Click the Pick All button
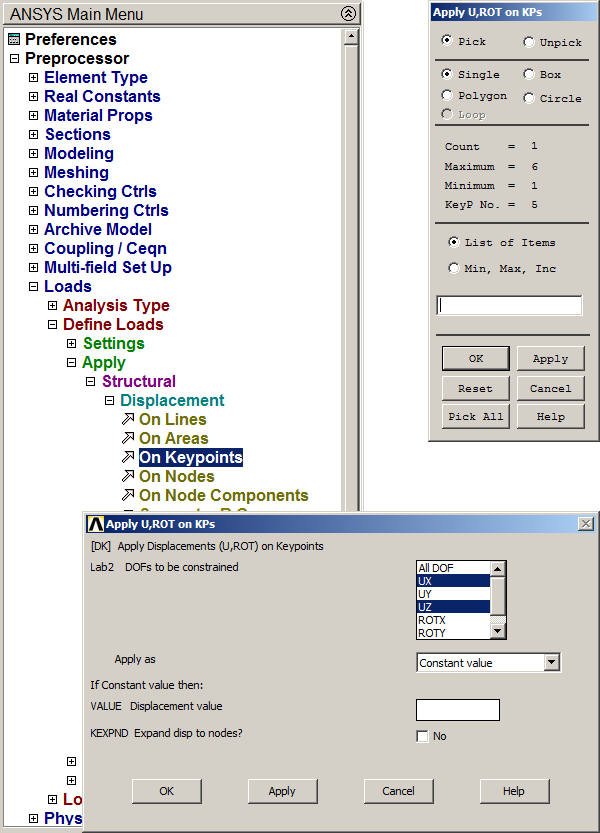 pos(476,416)
